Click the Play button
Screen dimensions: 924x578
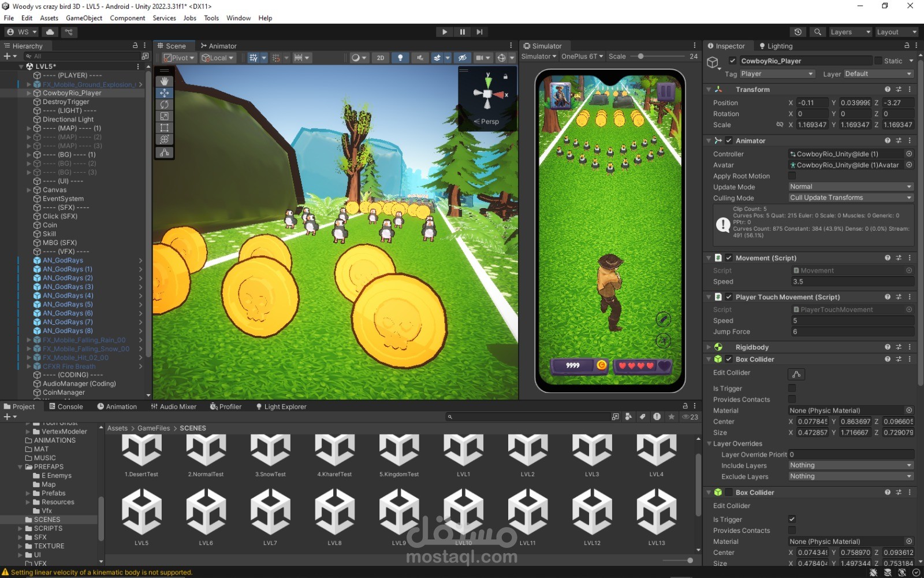coord(445,32)
